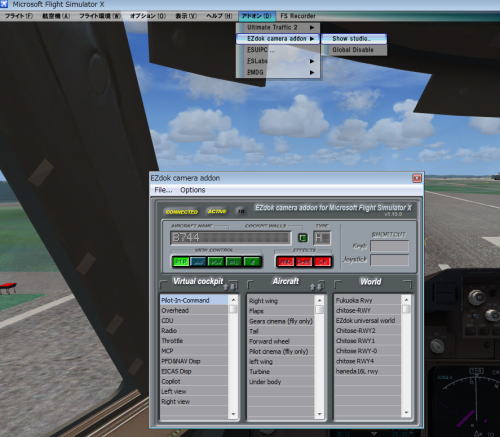Screen dimensions: 500x437
Task: Click the アドオン(D) menu bar item
Action: pos(256,16)
